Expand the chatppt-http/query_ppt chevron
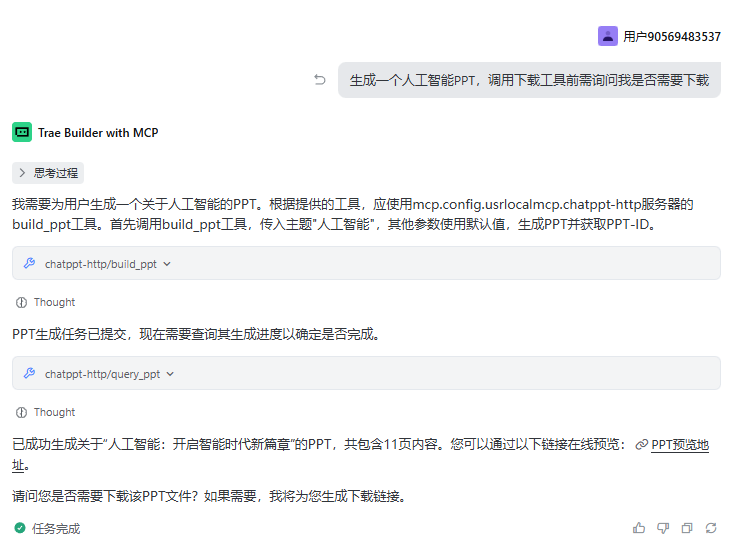Viewport: 733px width, 560px height. point(170,374)
